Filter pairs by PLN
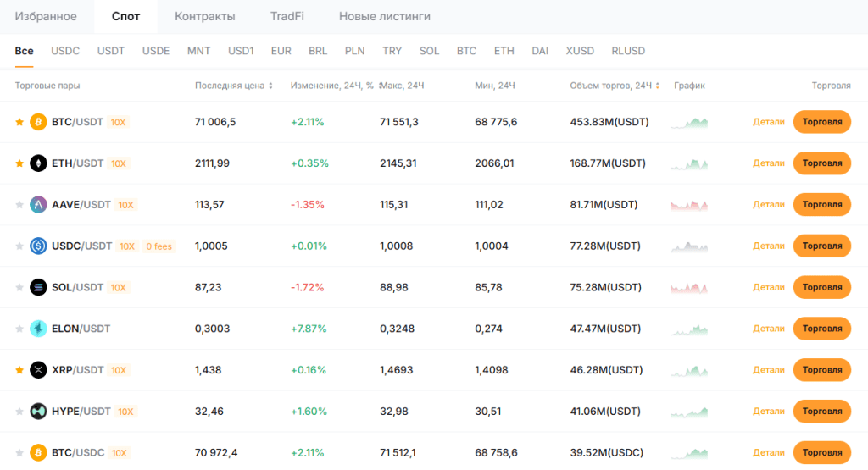This screenshot has height=470, width=868. [354, 51]
